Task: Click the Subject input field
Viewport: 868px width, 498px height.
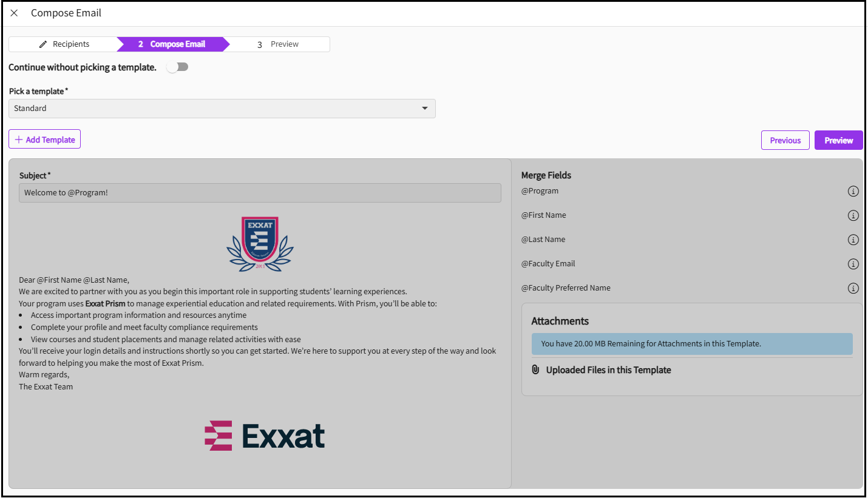Action: tap(260, 193)
